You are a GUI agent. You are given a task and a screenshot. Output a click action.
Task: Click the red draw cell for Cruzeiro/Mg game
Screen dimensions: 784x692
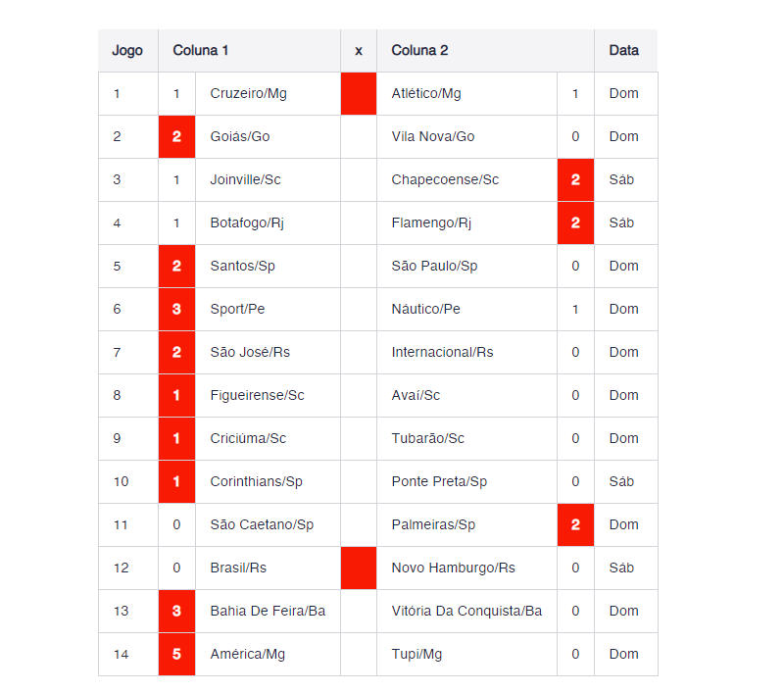[359, 93]
